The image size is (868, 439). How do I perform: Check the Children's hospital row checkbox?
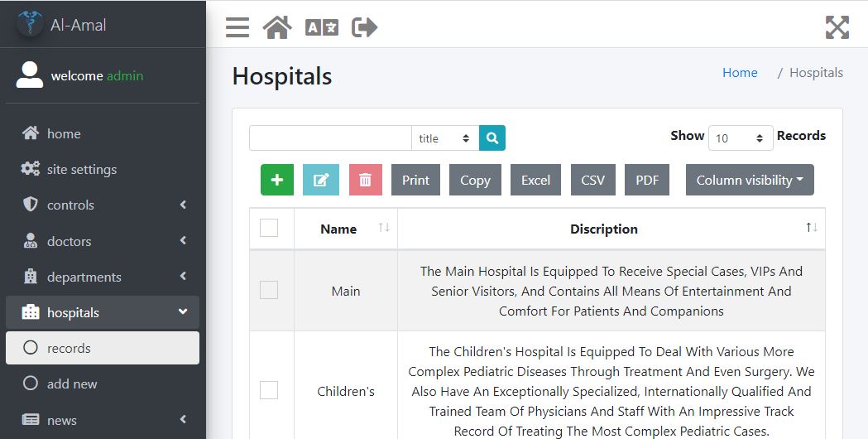(269, 390)
